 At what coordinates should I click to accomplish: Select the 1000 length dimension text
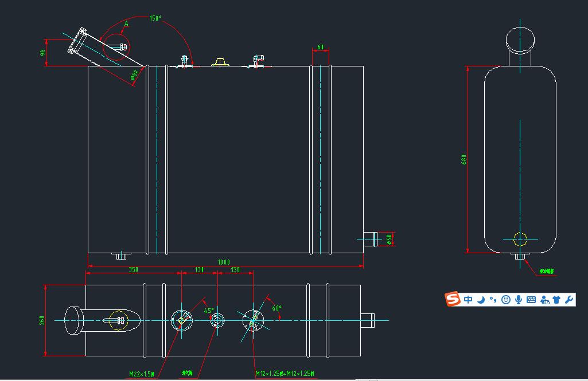(224, 262)
